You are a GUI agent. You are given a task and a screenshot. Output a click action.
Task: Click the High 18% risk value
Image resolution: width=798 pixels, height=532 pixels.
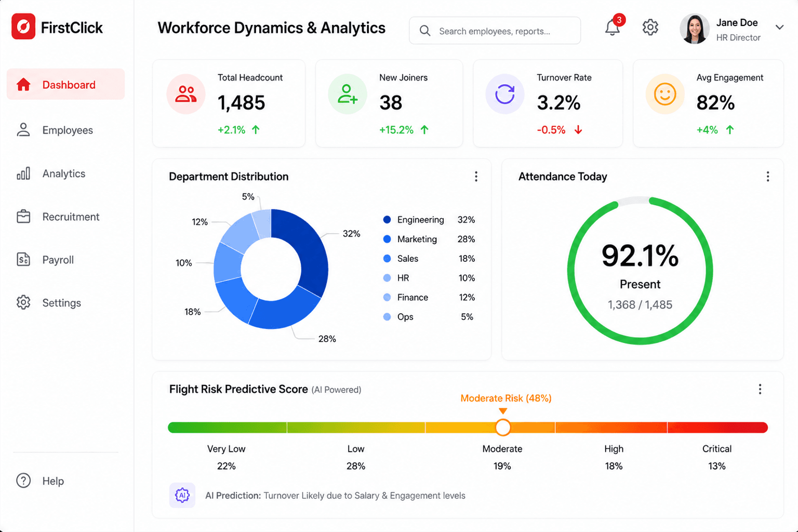(x=614, y=466)
